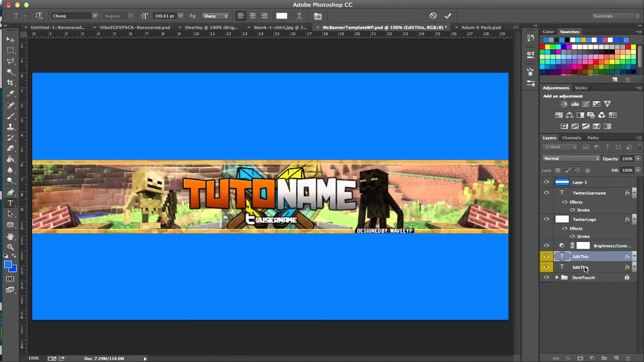Image resolution: width=644 pixels, height=362 pixels.
Task: Switch to the Color tab
Action: point(548,32)
